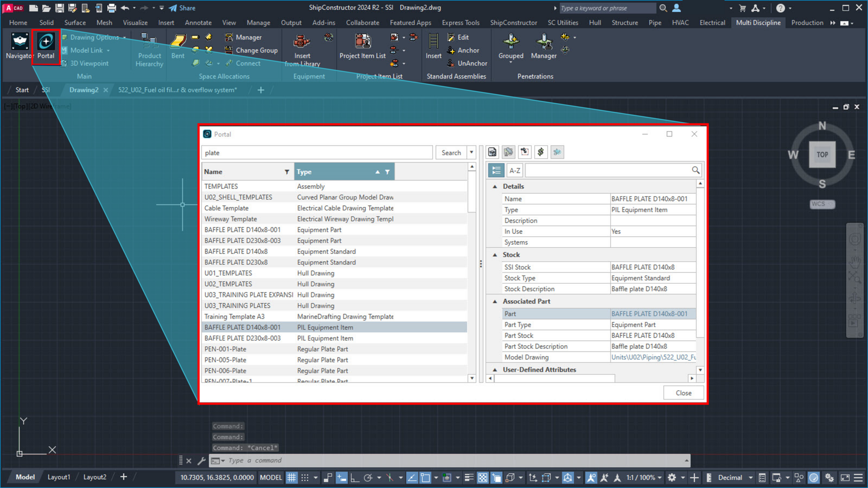The width and height of the screenshot is (868, 488).
Task: Toggle grid display in the status bar
Action: pos(292,477)
